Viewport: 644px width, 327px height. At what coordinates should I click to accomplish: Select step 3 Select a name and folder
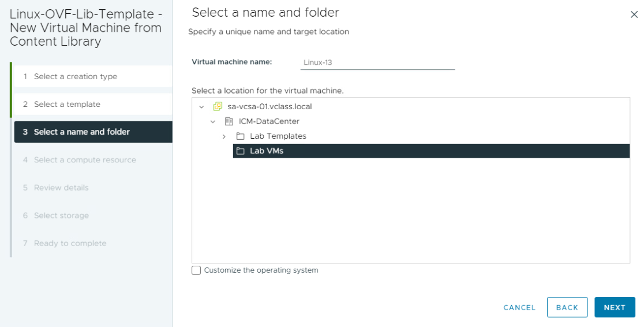93,132
